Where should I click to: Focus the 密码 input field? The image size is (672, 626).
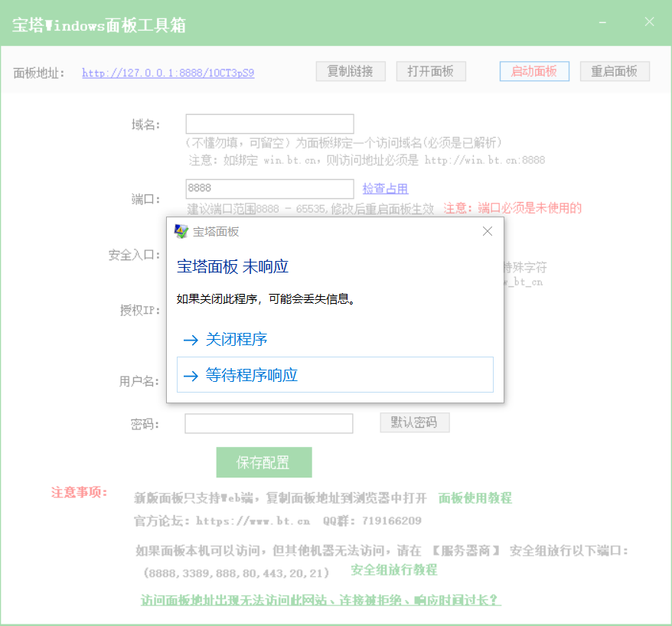[x=269, y=423]
